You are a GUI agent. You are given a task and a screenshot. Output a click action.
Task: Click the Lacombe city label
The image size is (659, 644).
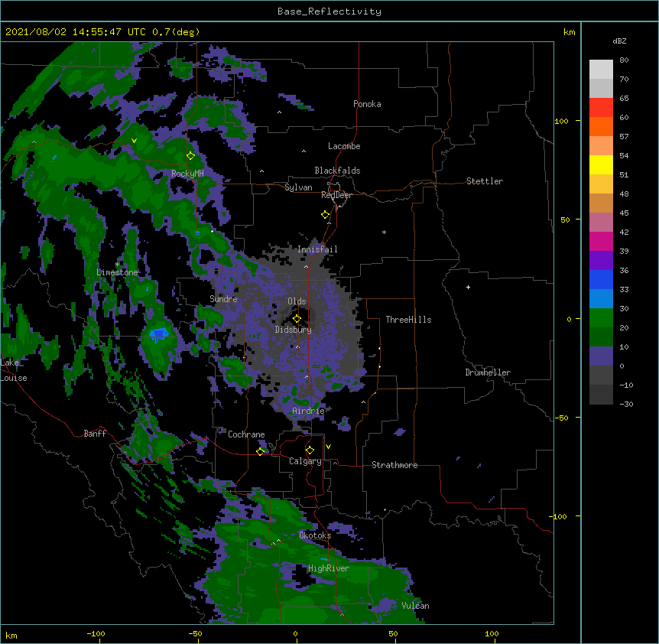tap(344, 146)
